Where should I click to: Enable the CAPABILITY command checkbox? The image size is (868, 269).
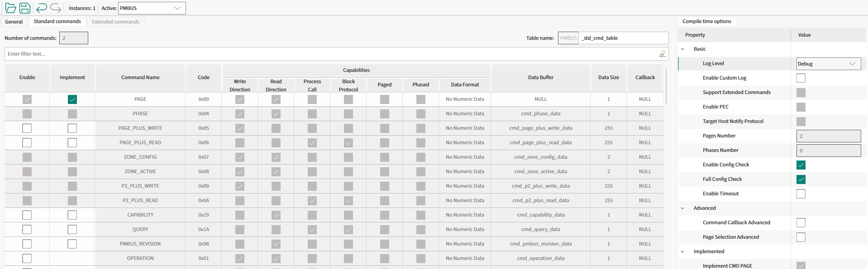click(27, 215)
